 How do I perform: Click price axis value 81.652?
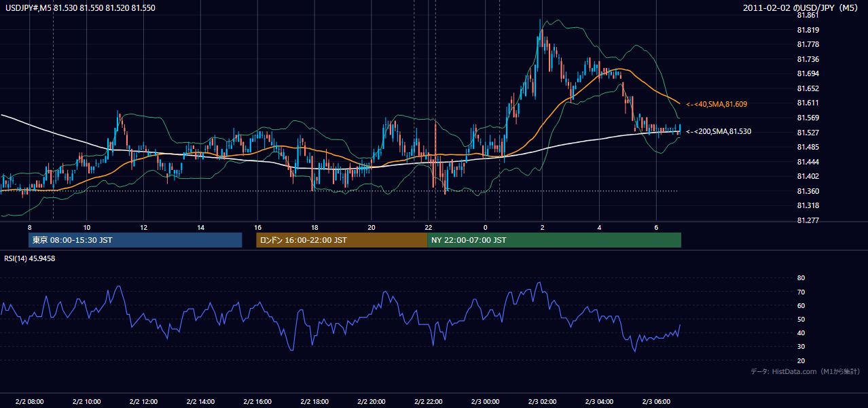[x=808, y=88]
